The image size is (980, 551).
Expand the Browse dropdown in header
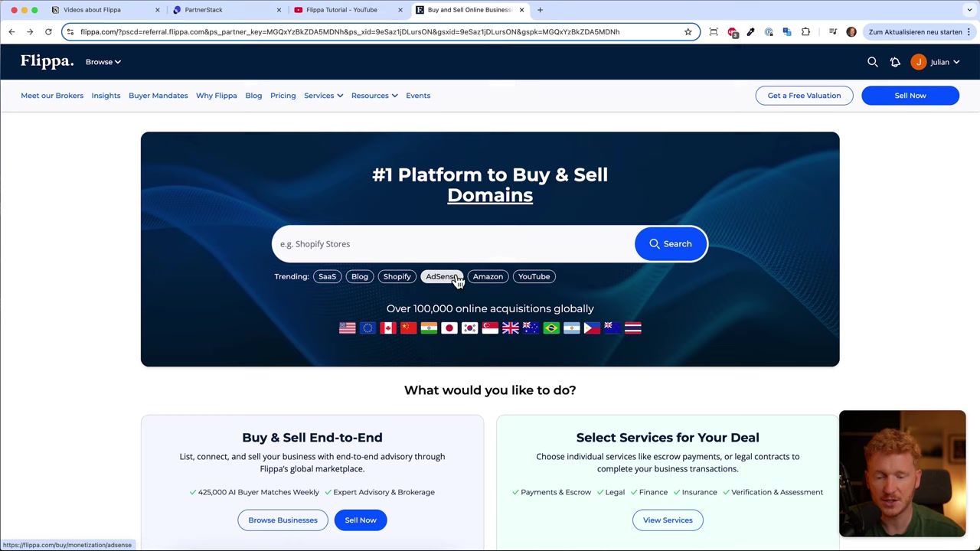coord(103,62)
